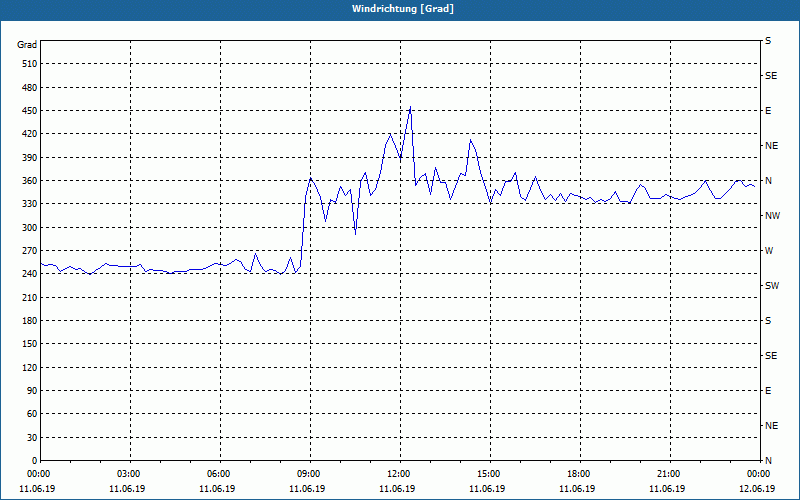
Task: Click the 120 y-axis tick label
Action: click(x=30, y=367)
